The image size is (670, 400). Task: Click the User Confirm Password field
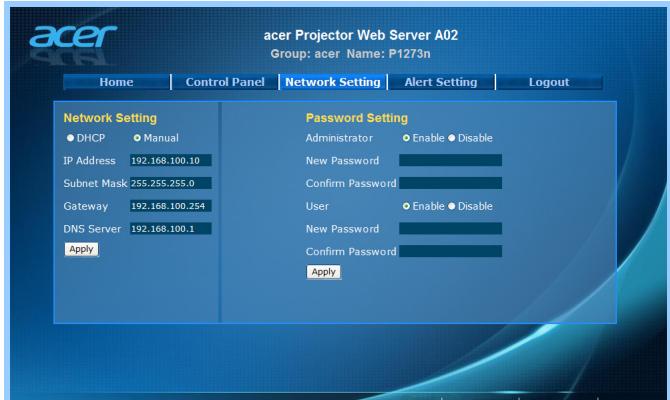click(x=450, y=251)
